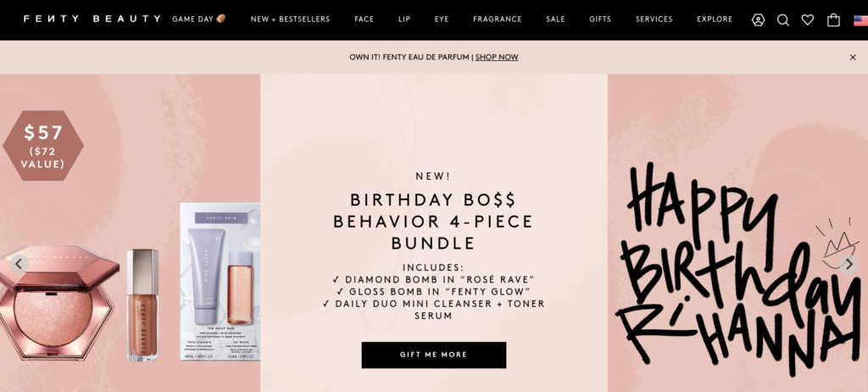Dismiss the promo banner with the X
The image size is (868, 392).
coord(853,57)
